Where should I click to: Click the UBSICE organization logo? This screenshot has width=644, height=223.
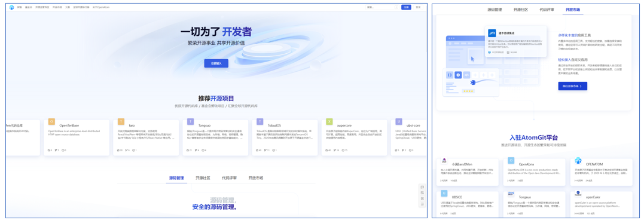(x=444, y=194)
